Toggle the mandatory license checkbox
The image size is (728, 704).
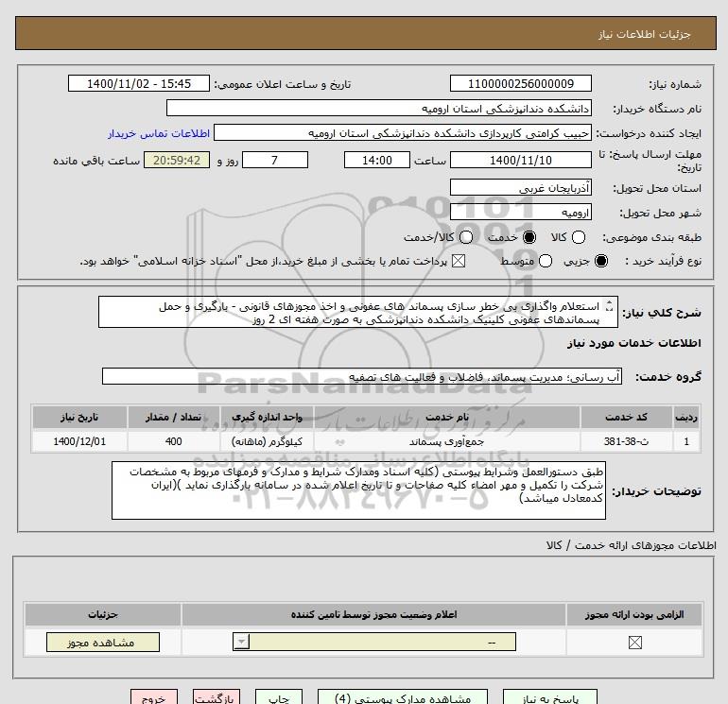click(634, 643)
